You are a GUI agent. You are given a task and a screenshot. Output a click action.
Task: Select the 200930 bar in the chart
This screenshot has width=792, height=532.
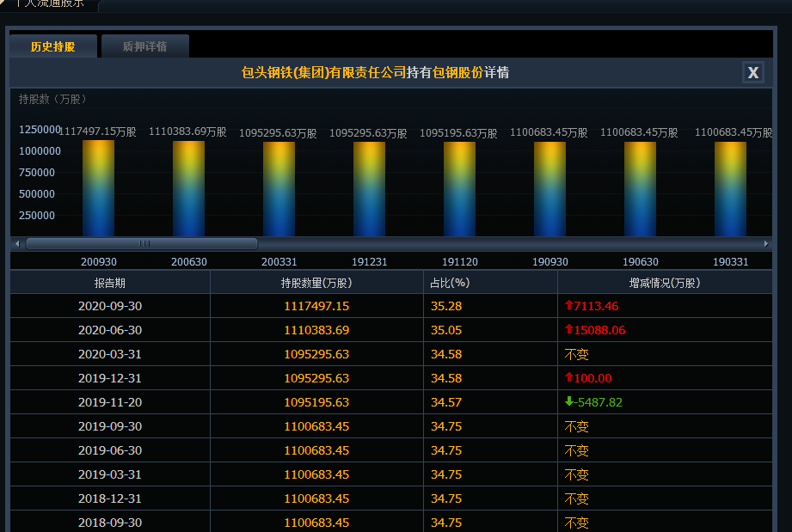[x=99, y=188]
